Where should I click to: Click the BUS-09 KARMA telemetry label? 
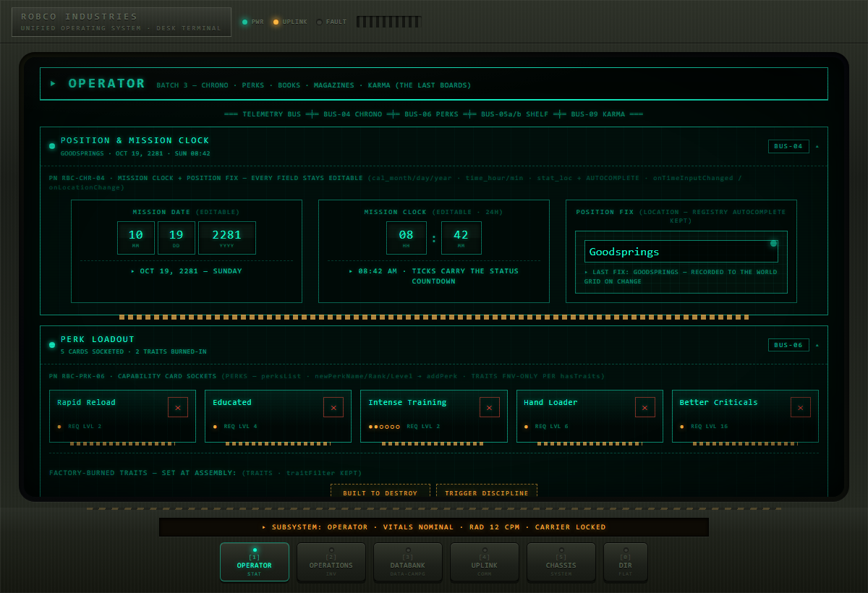tap(598, 114)
